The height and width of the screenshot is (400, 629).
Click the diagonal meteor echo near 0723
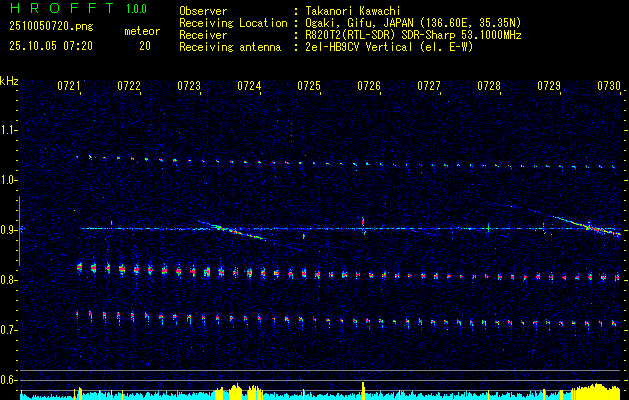(x=232, y=231)
